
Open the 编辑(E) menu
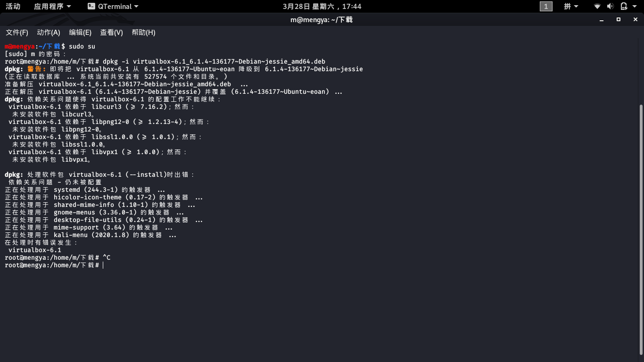80,33
